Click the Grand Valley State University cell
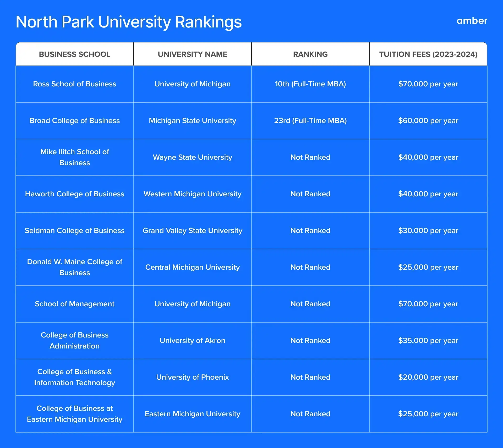 [x=193, y=230]
